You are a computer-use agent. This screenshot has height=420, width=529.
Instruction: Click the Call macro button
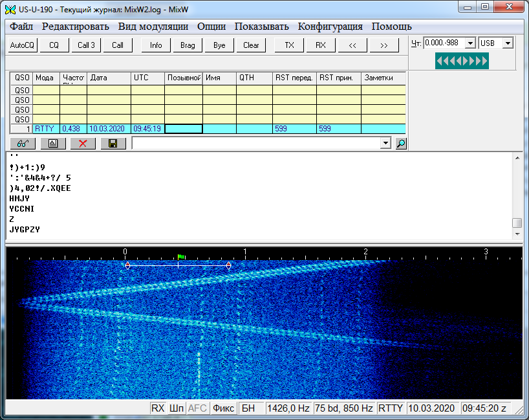(x=118, y=45)
